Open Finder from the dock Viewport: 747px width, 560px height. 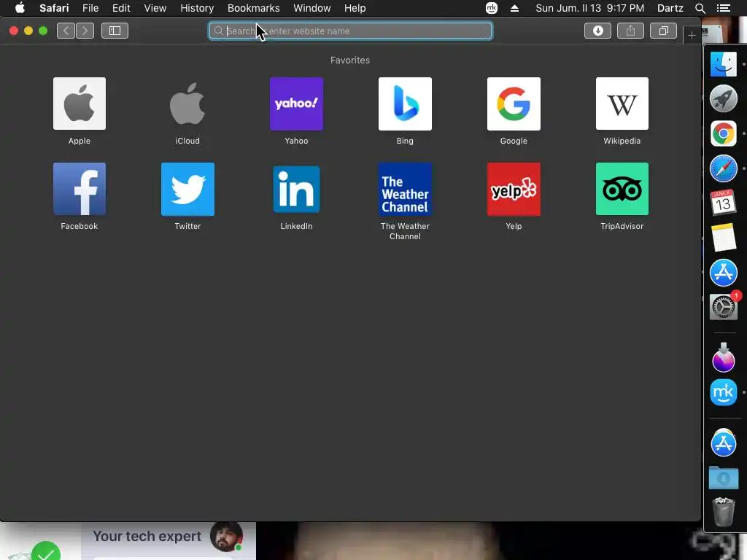tap(724, 64)
